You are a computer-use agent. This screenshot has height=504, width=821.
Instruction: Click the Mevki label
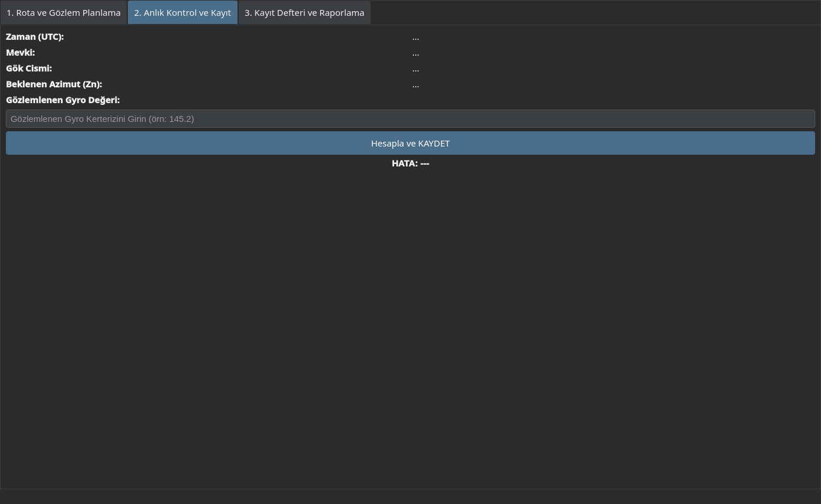(21, 52)
